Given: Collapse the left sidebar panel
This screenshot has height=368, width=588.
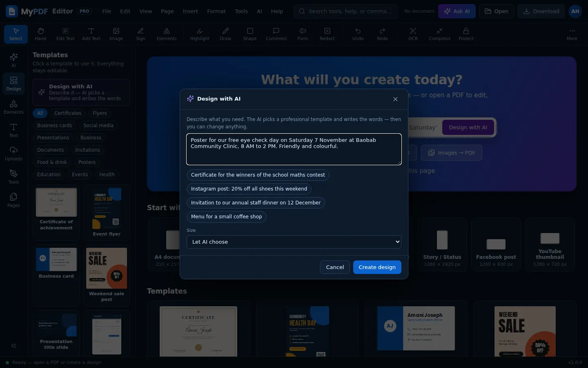Looking at the screenshot, I should 13,346.
